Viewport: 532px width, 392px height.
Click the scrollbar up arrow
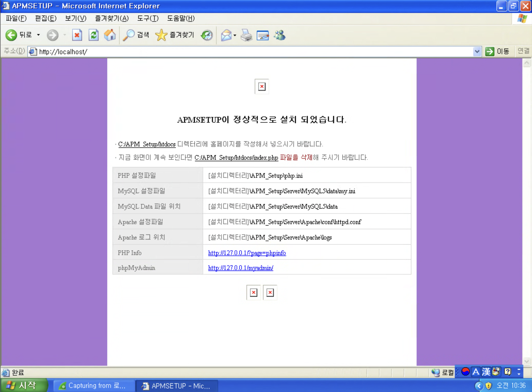coord(527,63)
